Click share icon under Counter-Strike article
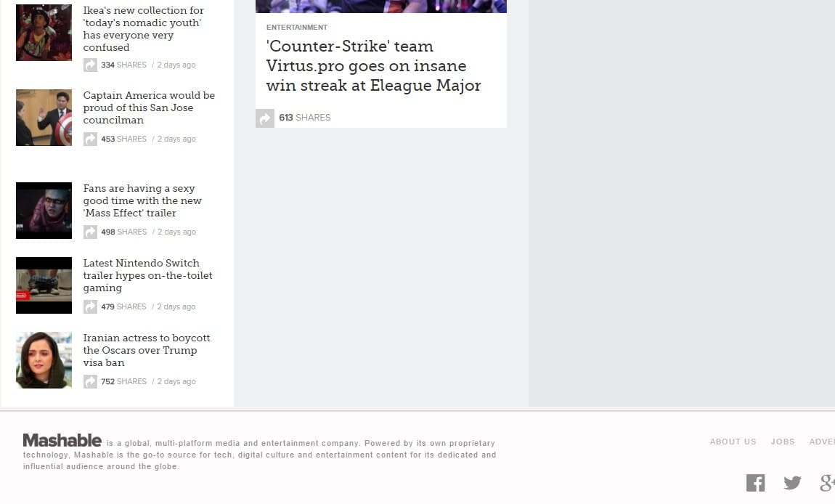The width and height of the screenshot is (835, 504). [265, 118]
